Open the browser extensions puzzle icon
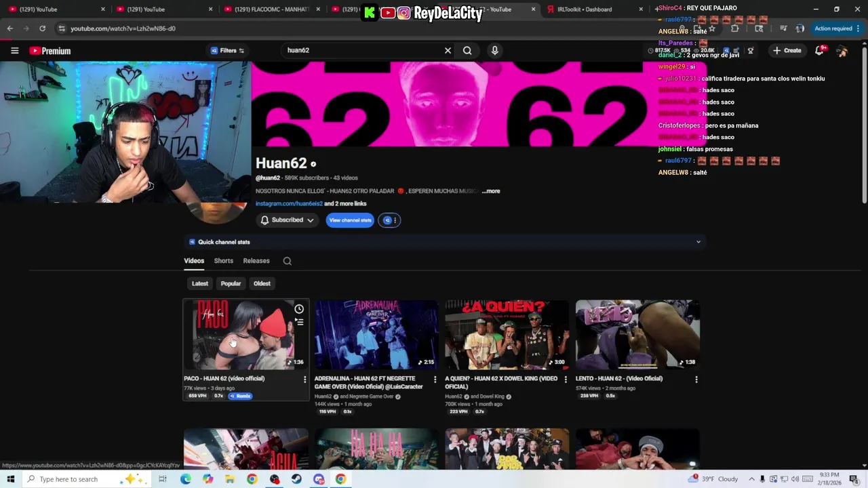The image size is (868, 488). [734, 28]
